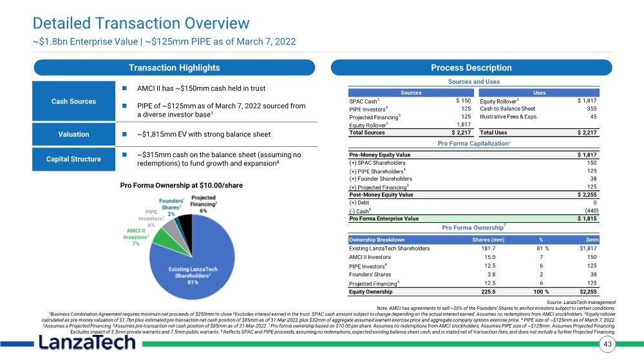Select the Valuation blue label box
This screenshot has width=644, height=362.
(73, 134)
